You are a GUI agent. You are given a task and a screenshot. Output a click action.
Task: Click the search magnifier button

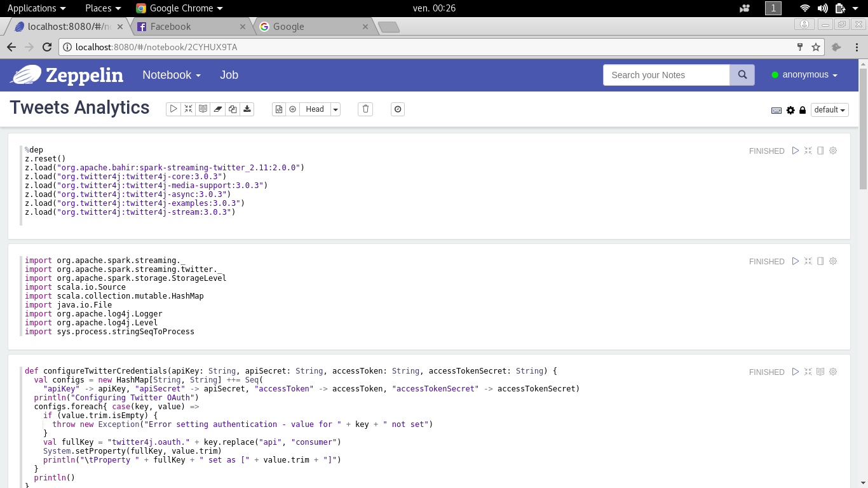click(x=742, y=75)
